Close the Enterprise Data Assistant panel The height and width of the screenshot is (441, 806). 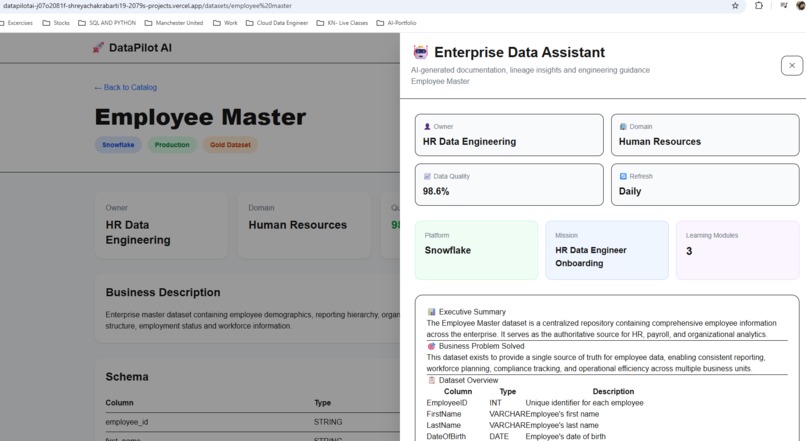point(792,65)
